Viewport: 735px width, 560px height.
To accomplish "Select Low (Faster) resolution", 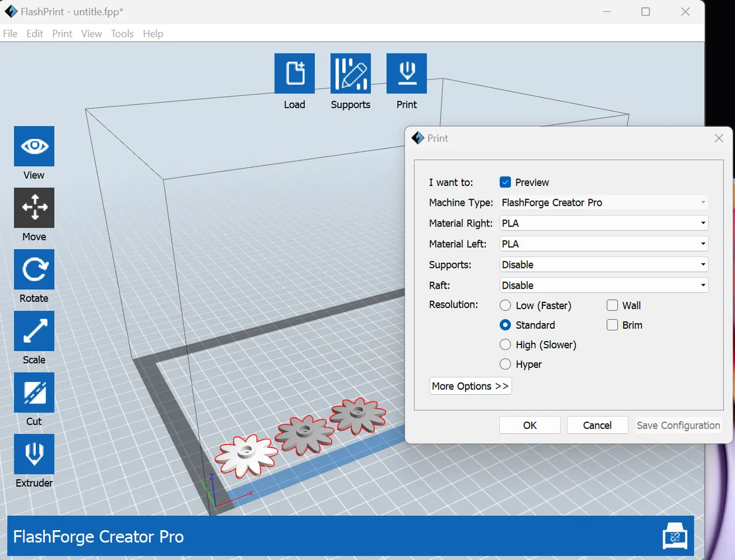I will click(x=505, y=305).
